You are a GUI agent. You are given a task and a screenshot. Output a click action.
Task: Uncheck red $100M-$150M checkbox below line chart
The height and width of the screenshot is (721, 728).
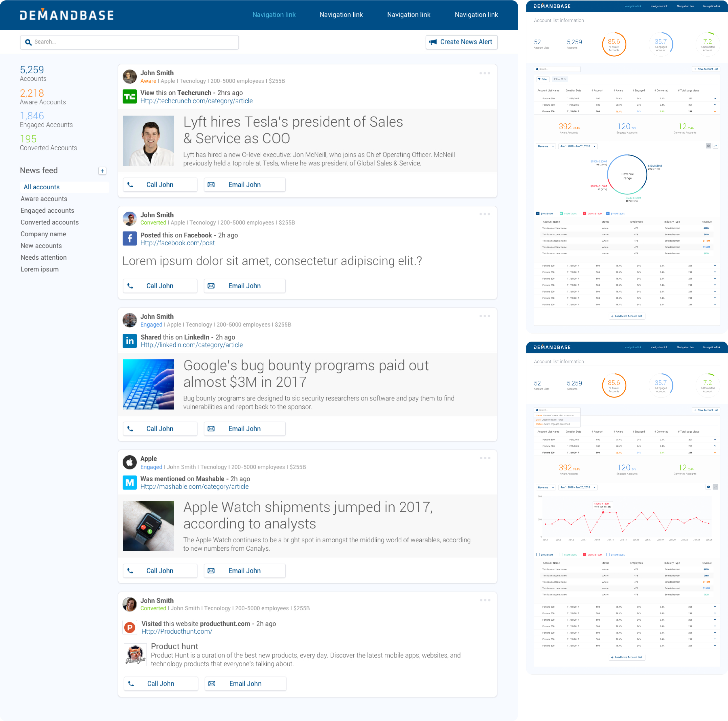pos(584,554)
